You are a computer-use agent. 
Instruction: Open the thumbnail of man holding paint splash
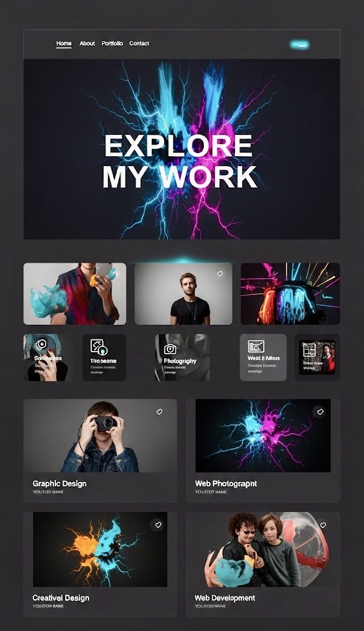pos(75,294)
